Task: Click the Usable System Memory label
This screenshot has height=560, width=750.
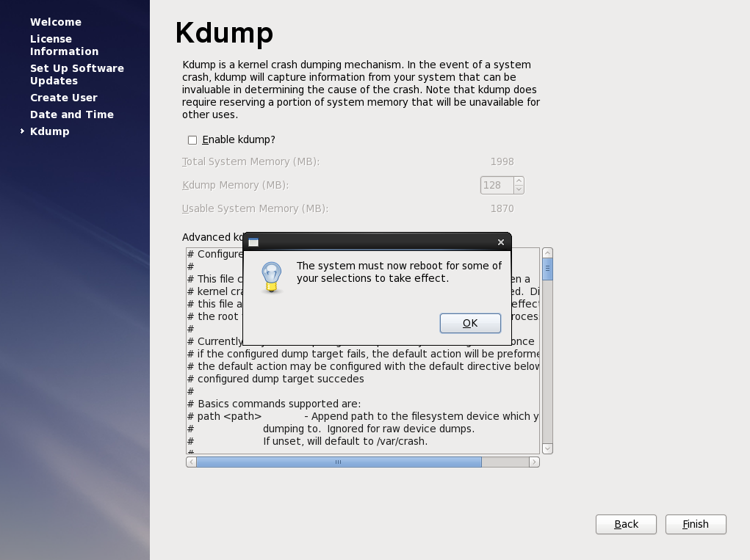Action: coord(255,208)
